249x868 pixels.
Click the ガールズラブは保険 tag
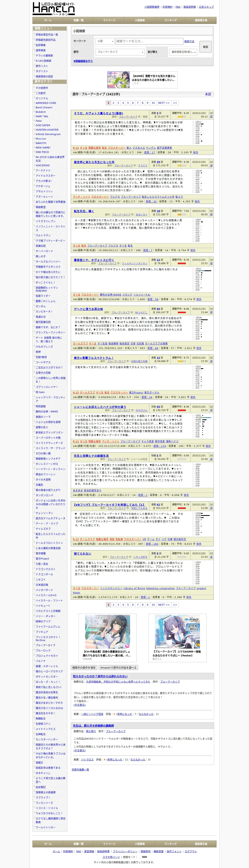(x=156, y=343)
